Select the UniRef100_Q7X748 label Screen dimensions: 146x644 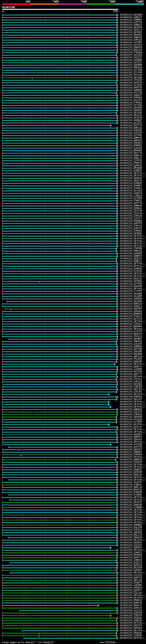[131, 72]
